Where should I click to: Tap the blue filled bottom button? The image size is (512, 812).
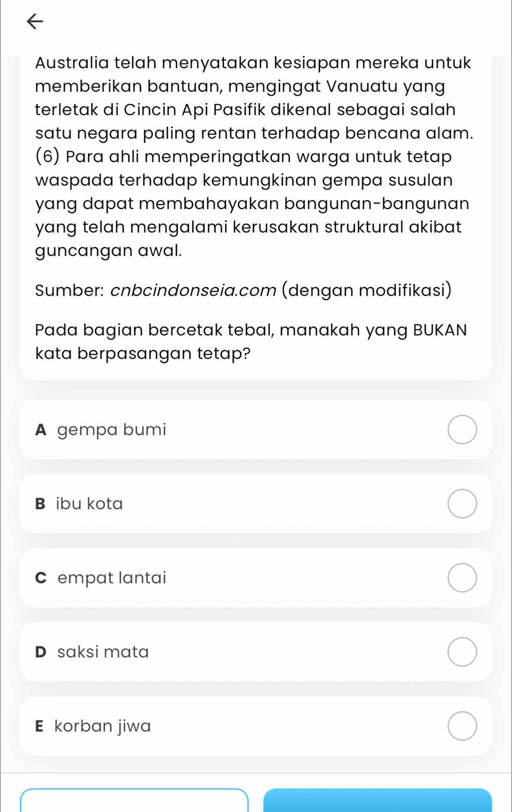click(378, 800)
